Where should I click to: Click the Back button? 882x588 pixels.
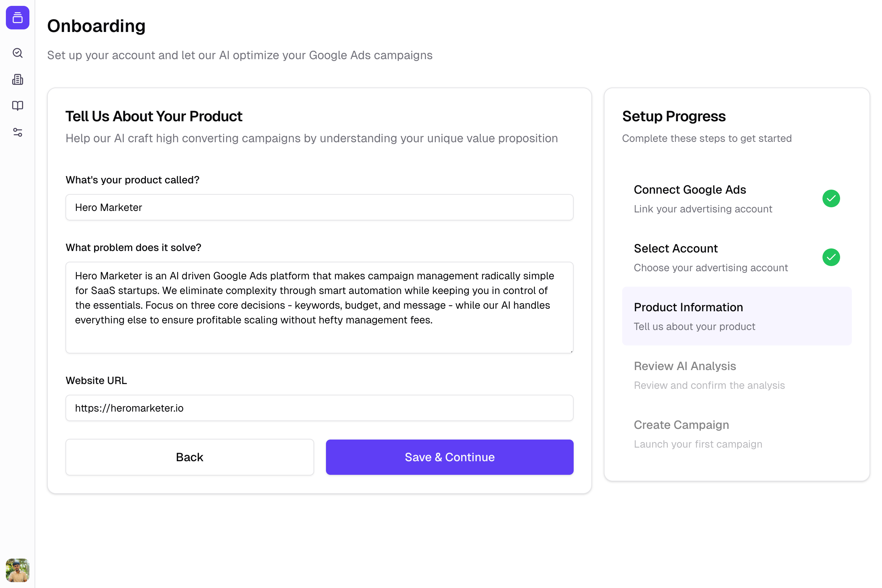coord(189,457)
